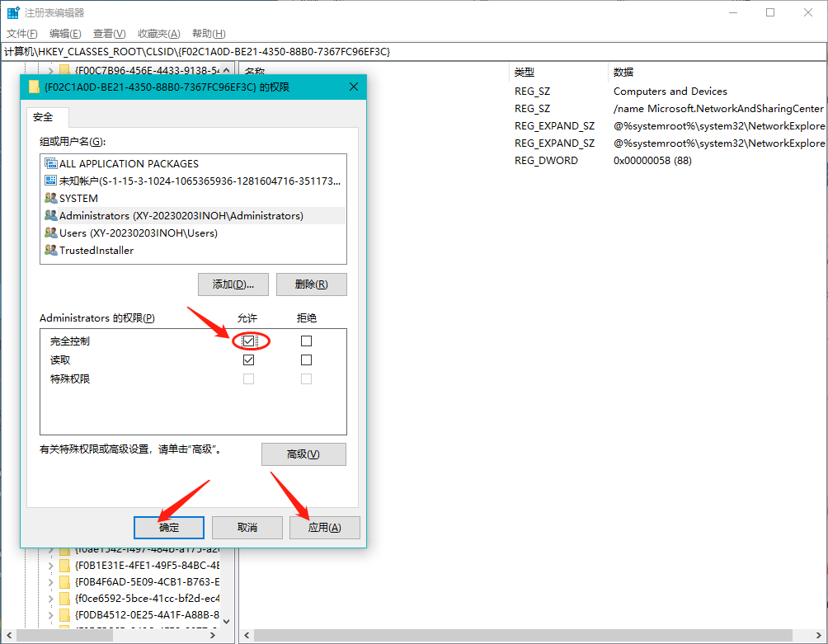
Task: Open the 收藏夹(A) menu
Action: tap(159, 34)
